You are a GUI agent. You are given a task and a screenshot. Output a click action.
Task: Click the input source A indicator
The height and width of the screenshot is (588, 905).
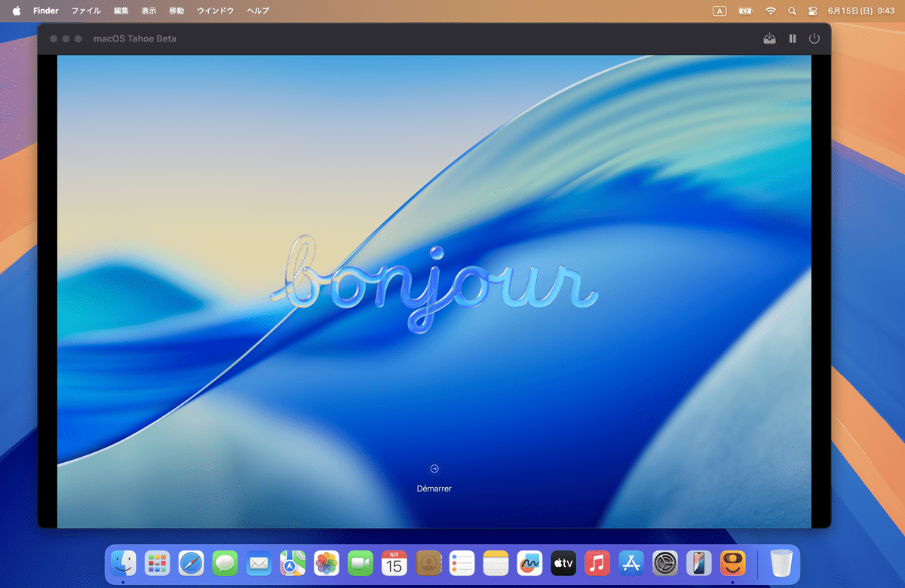[x=719, y=11]
